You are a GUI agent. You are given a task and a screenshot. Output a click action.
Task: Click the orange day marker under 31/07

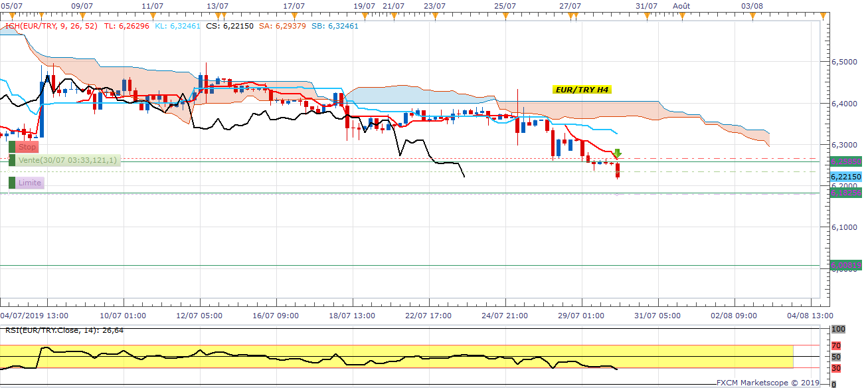click(648, 15)
